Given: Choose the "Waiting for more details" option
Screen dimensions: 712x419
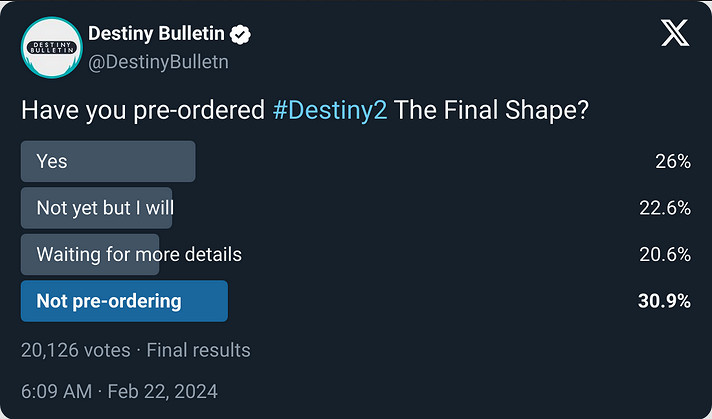Looking at the screenshot, I should [x=138, y=254].
